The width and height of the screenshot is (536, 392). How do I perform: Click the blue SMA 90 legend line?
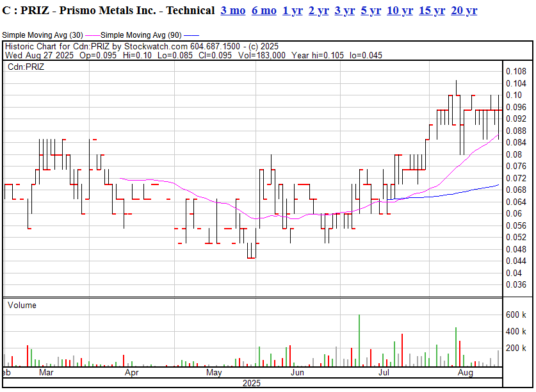coord(191,35)
